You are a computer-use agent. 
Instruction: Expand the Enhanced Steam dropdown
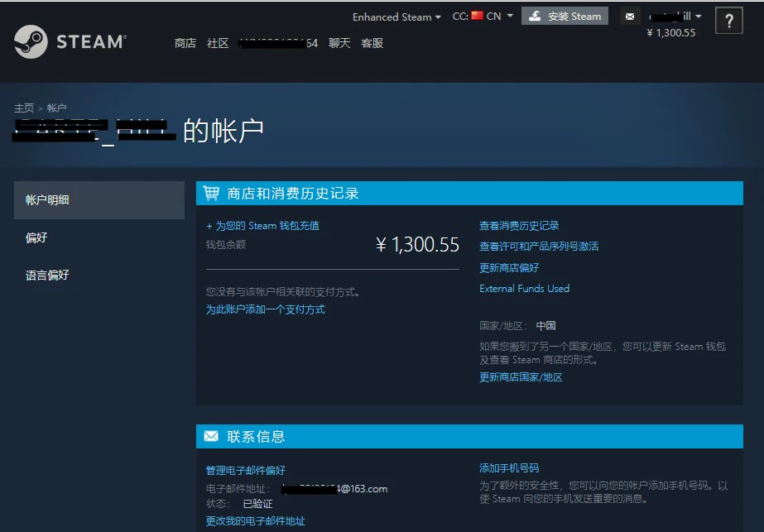pos(396,17)
